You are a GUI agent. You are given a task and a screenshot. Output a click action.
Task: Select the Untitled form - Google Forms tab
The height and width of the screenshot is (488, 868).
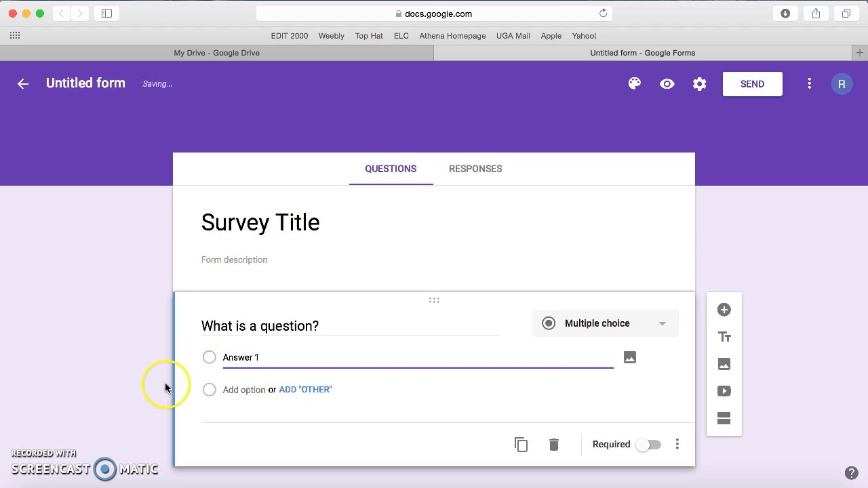click(x=643, y=53)
